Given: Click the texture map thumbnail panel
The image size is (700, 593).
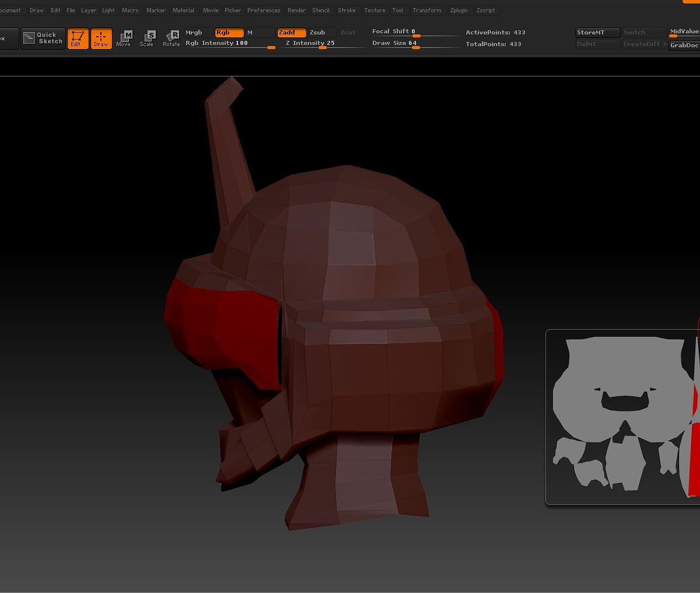Looking at the screenshot, I should [621, 417].
